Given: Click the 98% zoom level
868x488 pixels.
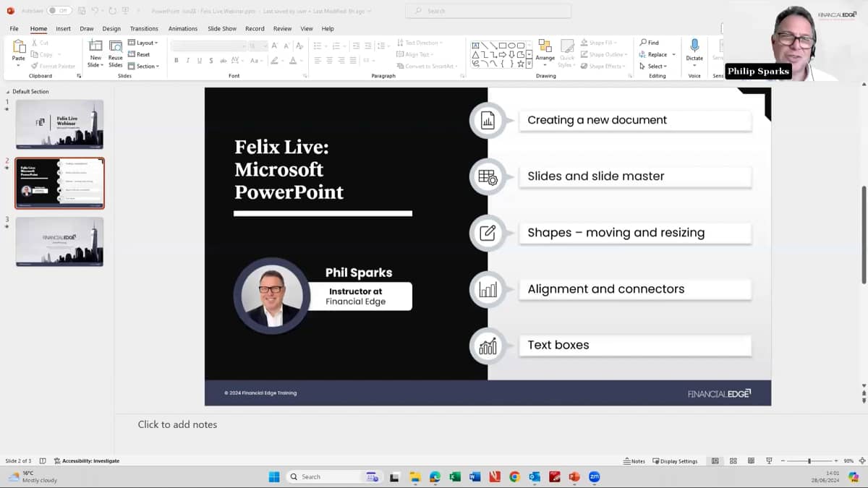Looking at the screenshot, I should pyautogui.click(x=848, y=461).
